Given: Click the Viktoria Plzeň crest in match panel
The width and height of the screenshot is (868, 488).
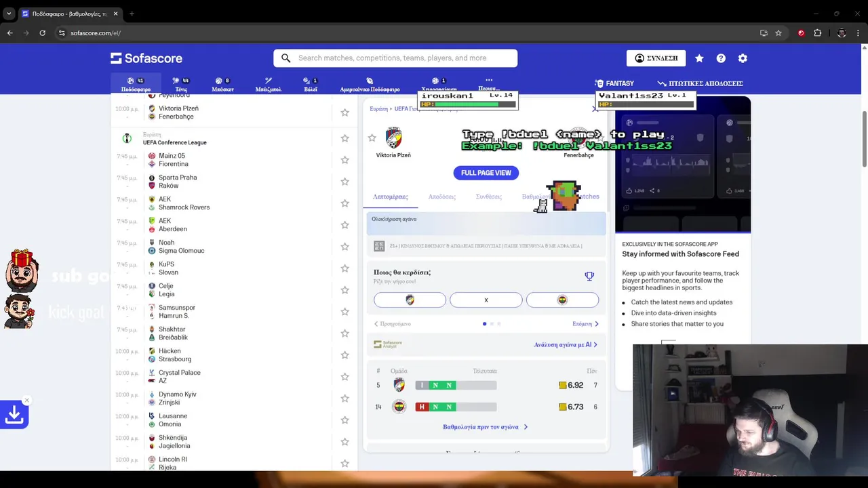Looking at the screenshot, I should click(x=393, y=138).
